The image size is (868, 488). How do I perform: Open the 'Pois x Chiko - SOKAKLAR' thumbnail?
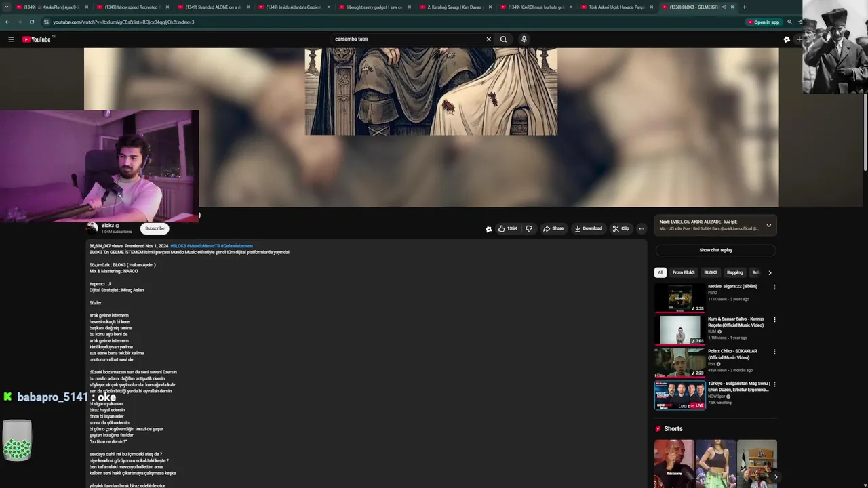click(680, 363)
